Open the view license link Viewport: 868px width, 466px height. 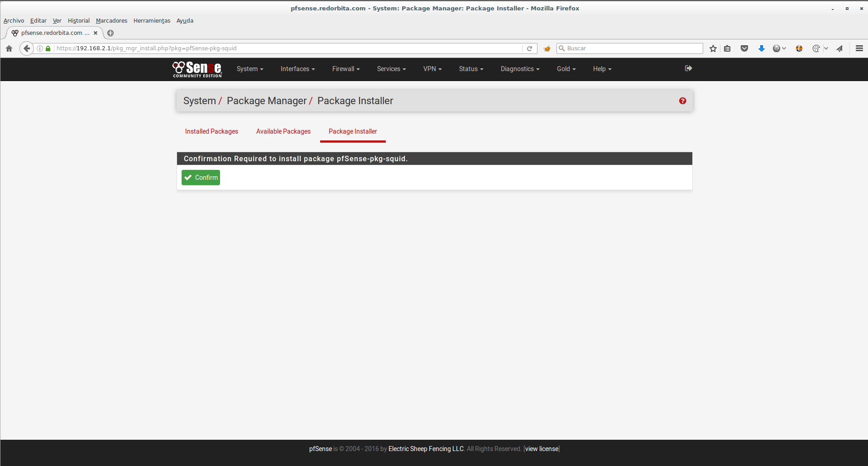click(x=542, y=449)
